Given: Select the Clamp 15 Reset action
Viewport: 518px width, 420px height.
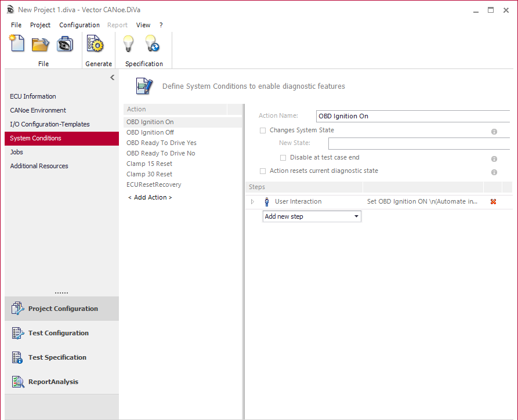Looking at the screenshot, I should pyautogui.click(x=183, y=164).
